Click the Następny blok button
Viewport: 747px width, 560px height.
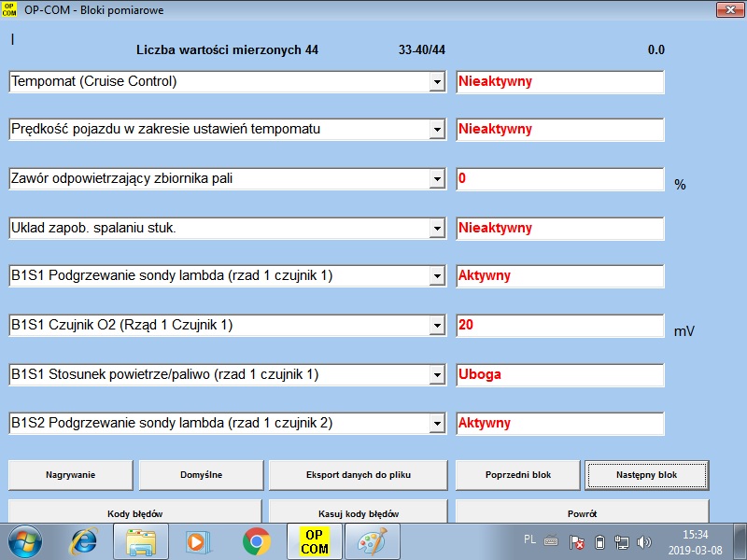[646, 475]
